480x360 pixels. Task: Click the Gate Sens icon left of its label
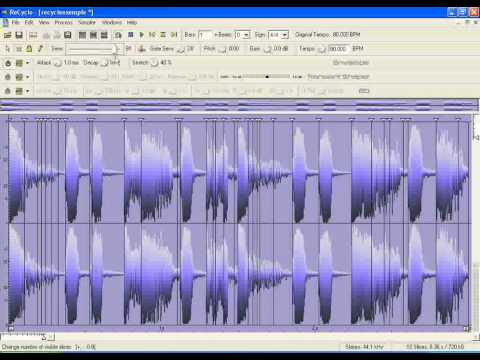pos(142,49)
